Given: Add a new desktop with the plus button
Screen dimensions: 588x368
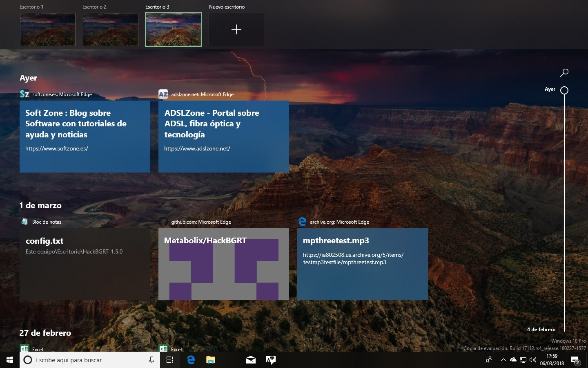Looking at the screenshot, I should point(236,29).
